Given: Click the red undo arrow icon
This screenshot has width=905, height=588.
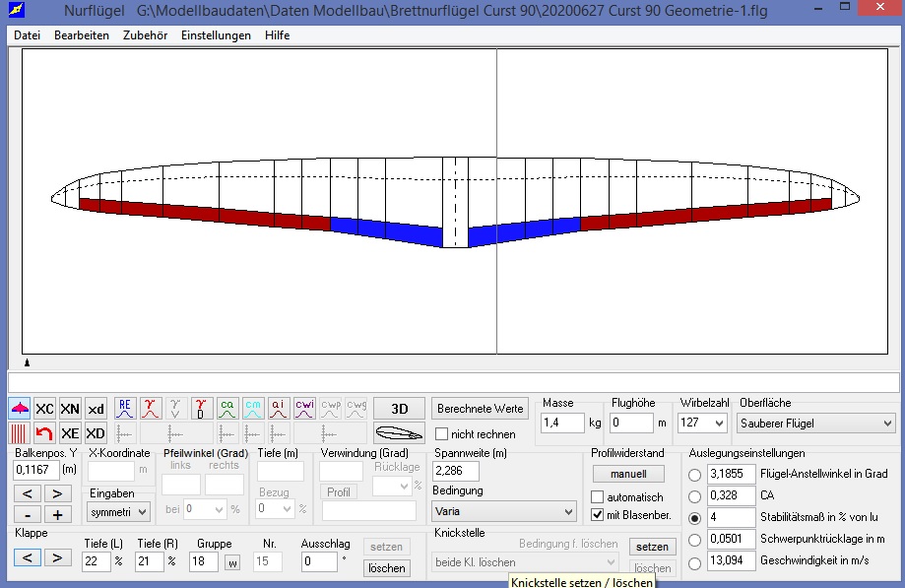Looking at the screenshot, I should (x=45, y=433).
